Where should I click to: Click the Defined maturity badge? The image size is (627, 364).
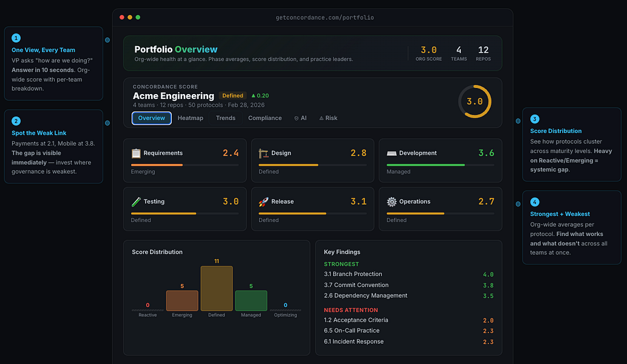[232, 95]
